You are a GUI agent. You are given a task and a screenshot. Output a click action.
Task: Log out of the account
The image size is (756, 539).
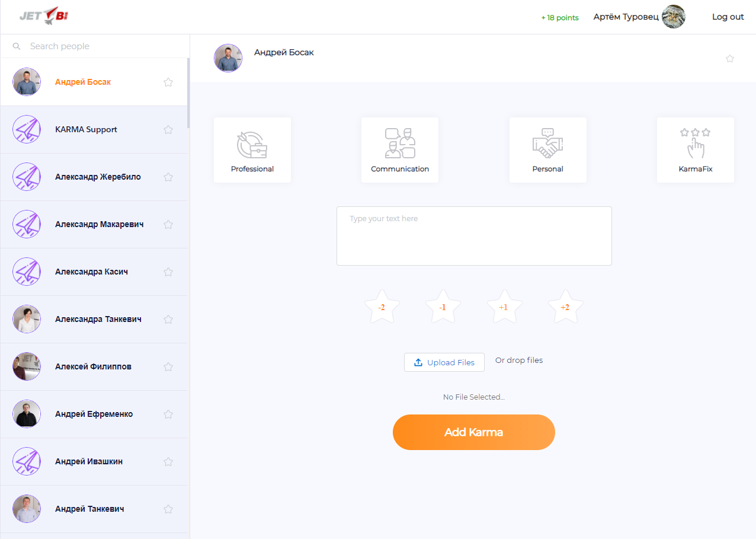click(x=728, y=17)
